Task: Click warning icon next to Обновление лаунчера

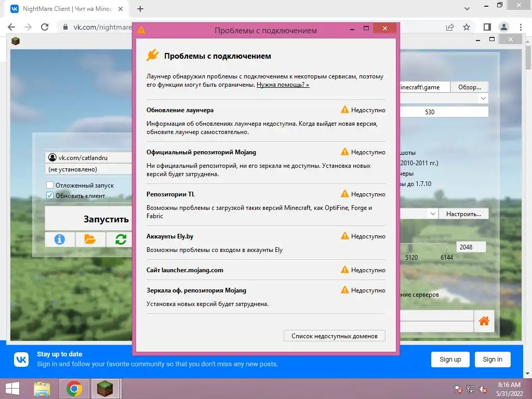Action: tap(345, 110)
